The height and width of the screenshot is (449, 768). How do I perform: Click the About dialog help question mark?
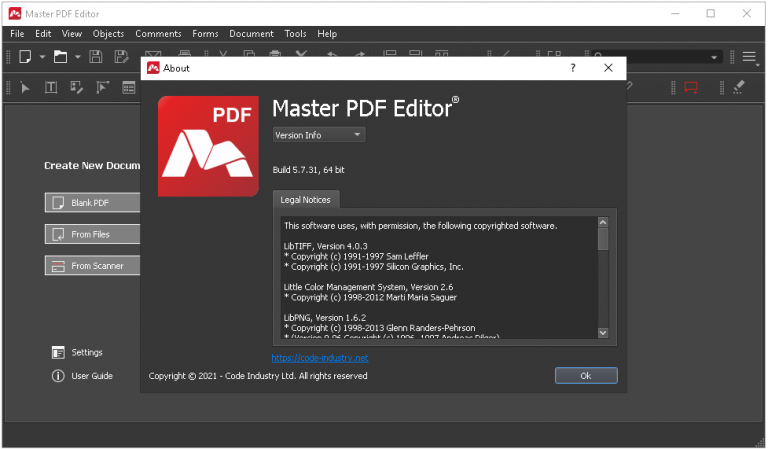[573, 68]
